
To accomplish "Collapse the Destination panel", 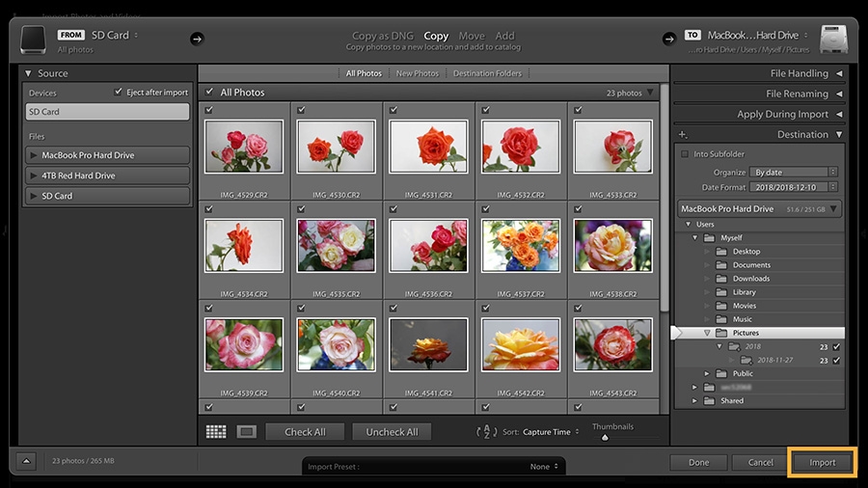I will (x=839, y=134).
